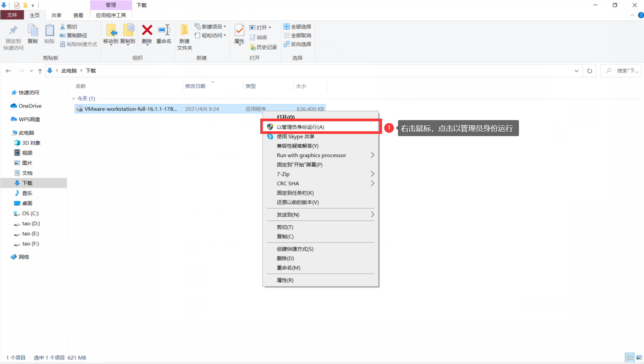Select WPS网盘 in navigation pane
The width and height of the screenshot is (644, 364).
29,119
